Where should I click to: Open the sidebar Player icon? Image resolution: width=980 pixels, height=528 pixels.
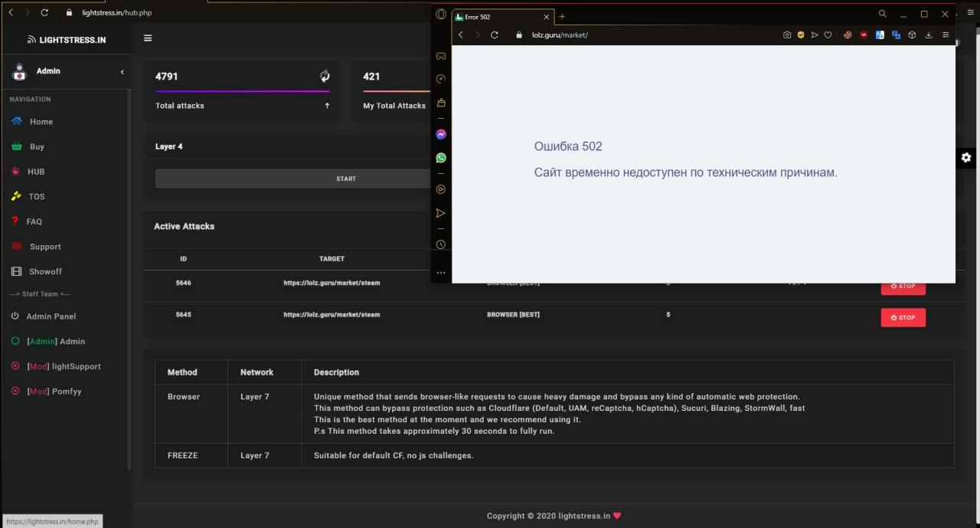[x=441, y=189]
